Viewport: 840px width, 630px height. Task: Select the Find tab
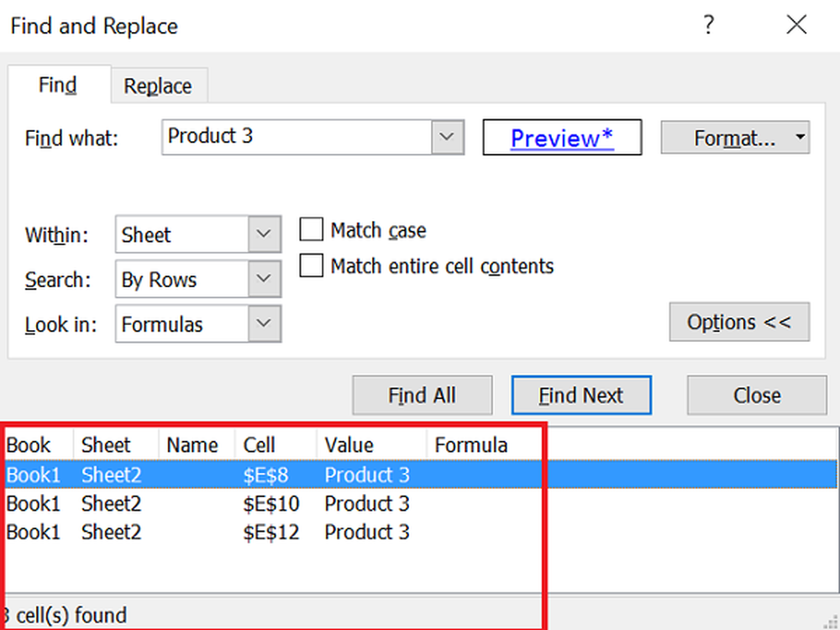click(58, 85)
